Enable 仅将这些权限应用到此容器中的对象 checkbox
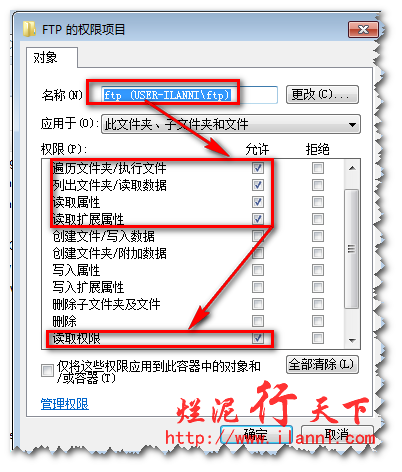This screenshot has height=472, width=402. pyautogui.click(x=47, y=370)
